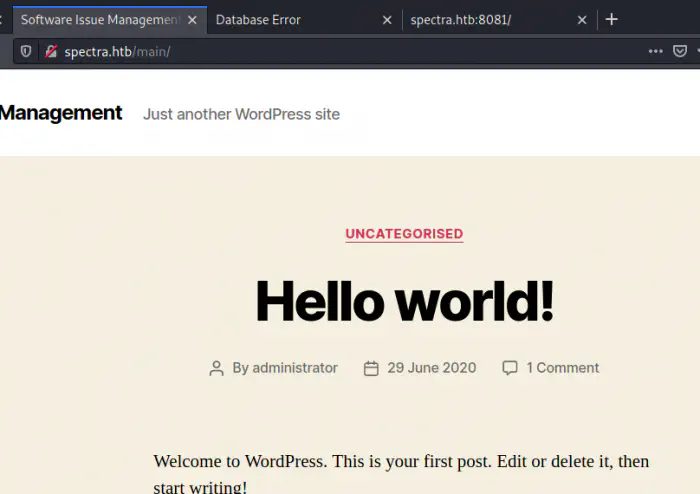The image size is (700, 494).
Task: Open the 1 Comment link
Action: pos(562,368)
